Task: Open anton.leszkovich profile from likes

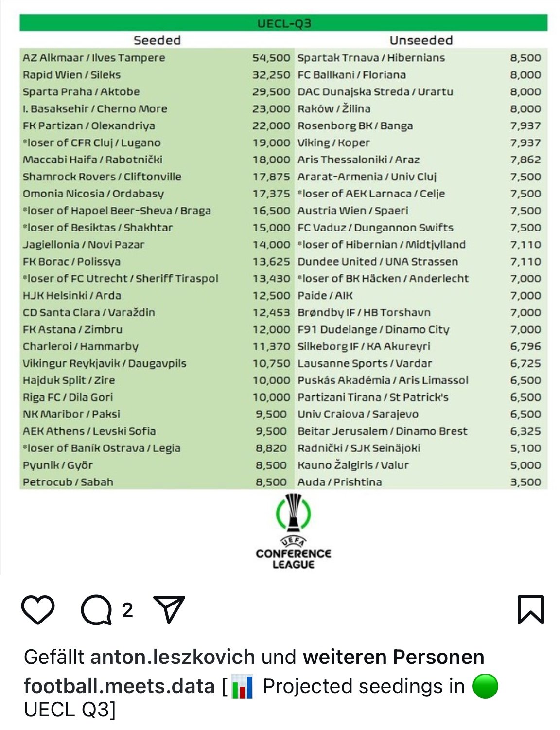Action: click(x=173, y=657)
